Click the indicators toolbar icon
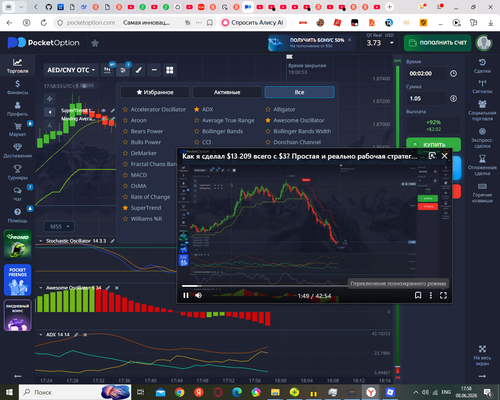Image resolution: width=500 pixels, height=400 pixels. [x=123, y=70]
